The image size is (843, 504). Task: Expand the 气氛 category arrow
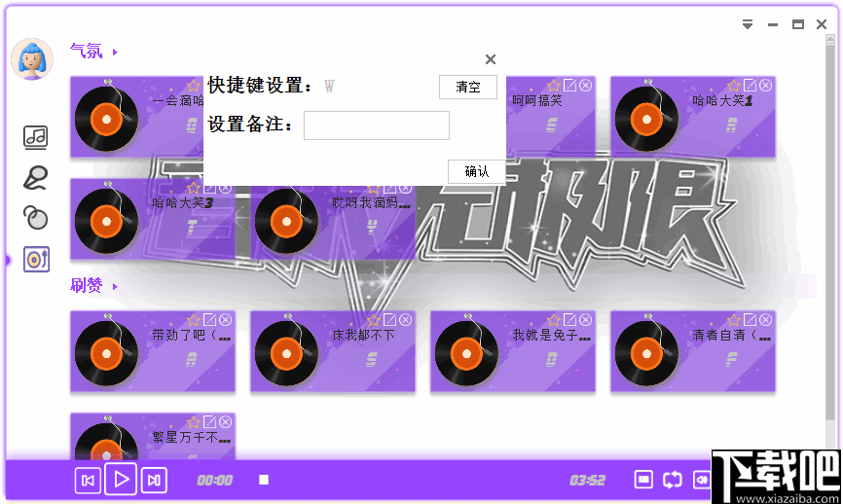click(x=115, y=53)
